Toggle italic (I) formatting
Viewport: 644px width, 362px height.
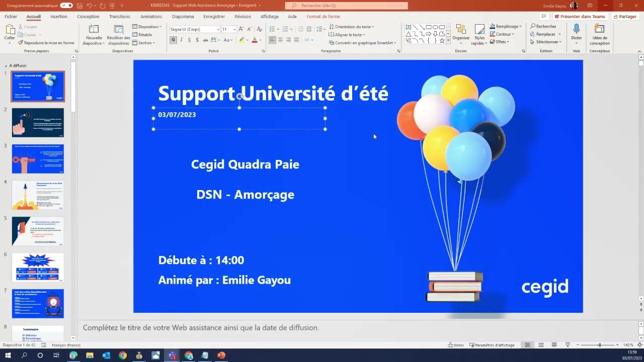click(x=182, y=40)
